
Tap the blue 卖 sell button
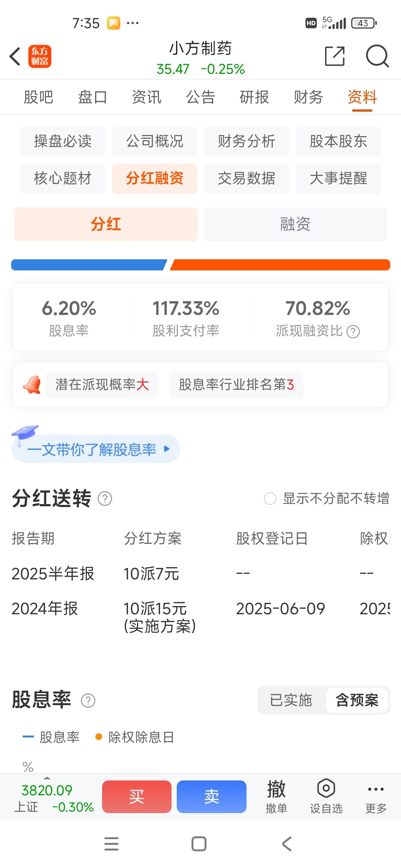[x=212, y=796]
